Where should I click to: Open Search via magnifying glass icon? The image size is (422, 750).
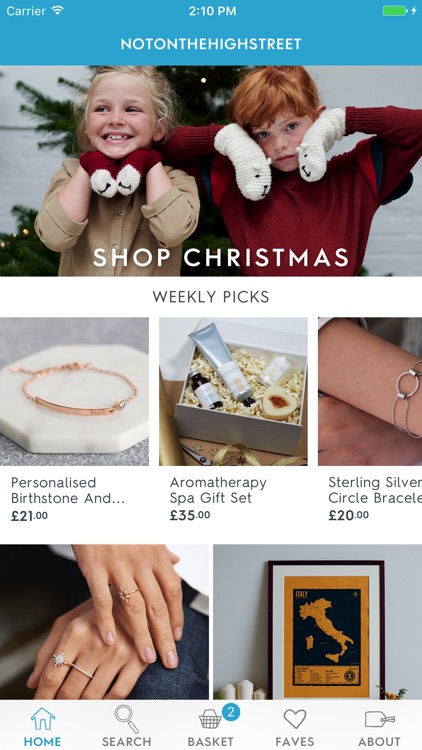coord(126,719)
